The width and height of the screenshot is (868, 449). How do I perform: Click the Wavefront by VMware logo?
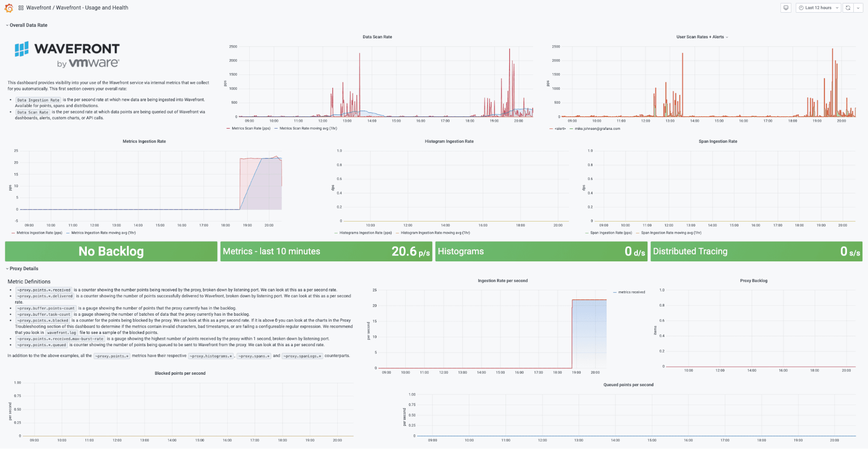pos(67,55)
